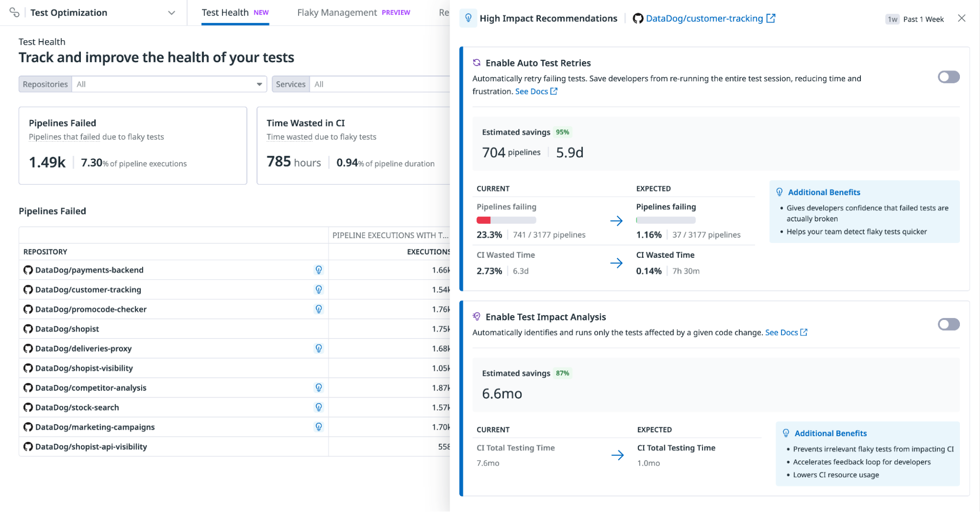Click the recommendation lightbulb for DataDog/stock-search
The image size is (980, 512).
click(319, 407)
